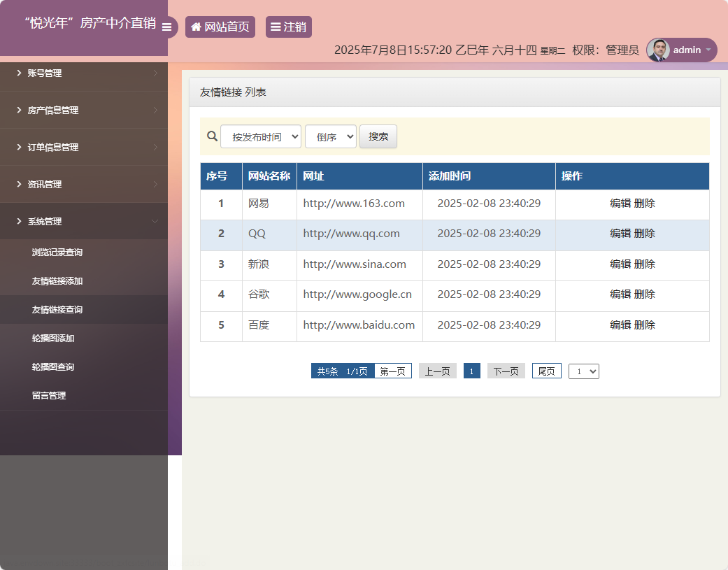728x570 pixels.
Task: Open the page number dropdown in pagination
Action: [x=583, y=371]
